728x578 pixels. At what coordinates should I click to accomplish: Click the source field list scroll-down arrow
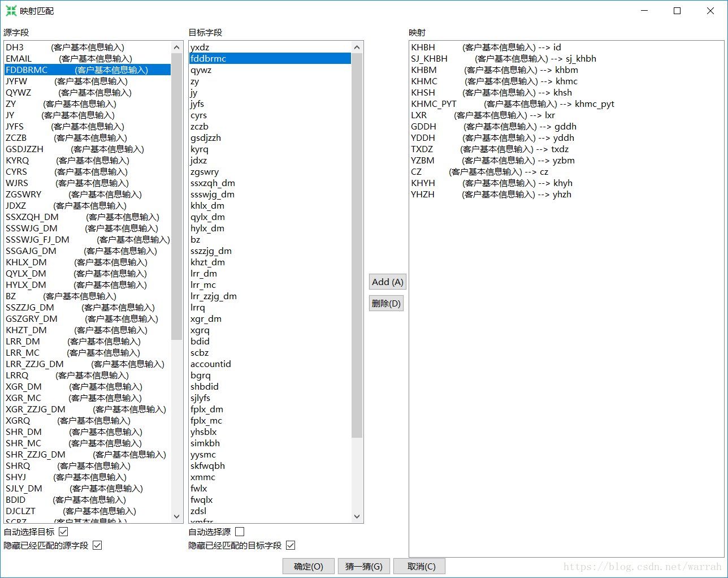click(177, 516)
